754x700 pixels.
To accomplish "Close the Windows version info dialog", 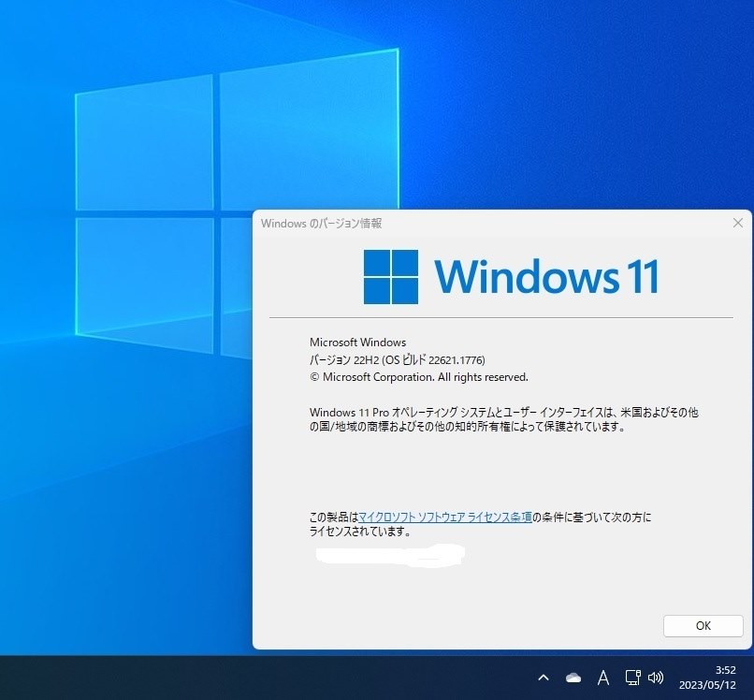I will (737, 223).
